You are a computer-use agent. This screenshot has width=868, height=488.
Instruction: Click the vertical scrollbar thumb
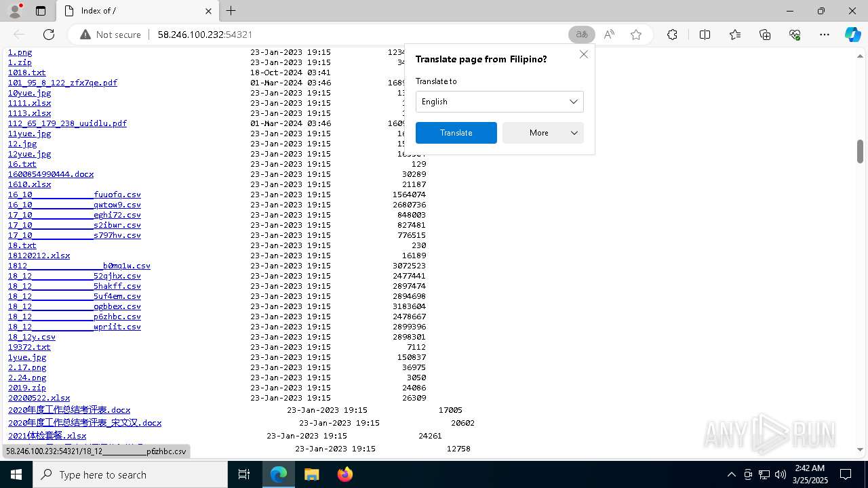pyautogui.click(x=860, y=151)
